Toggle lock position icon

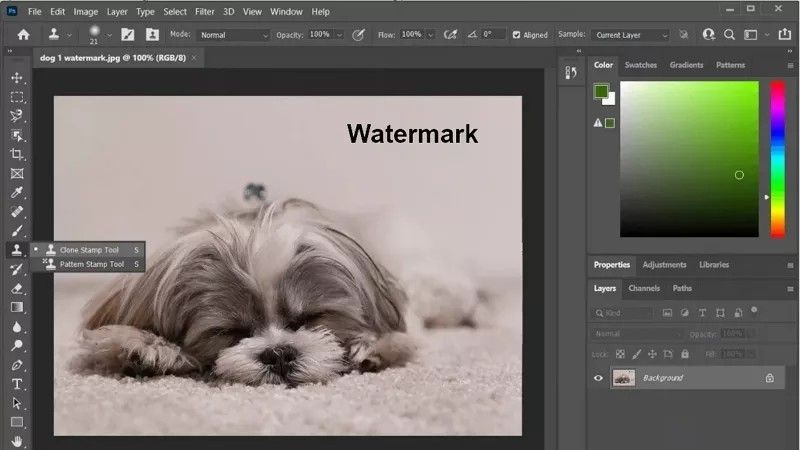coord(652,354)
